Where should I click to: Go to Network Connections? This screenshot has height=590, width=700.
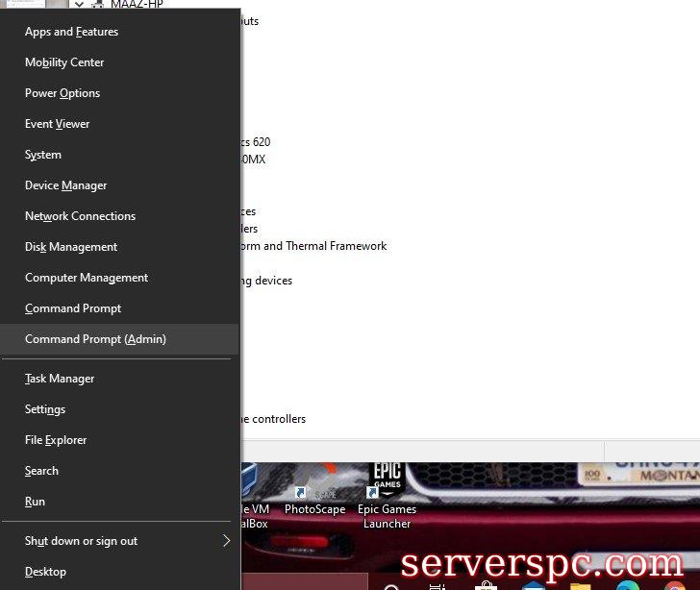[81, 216]
